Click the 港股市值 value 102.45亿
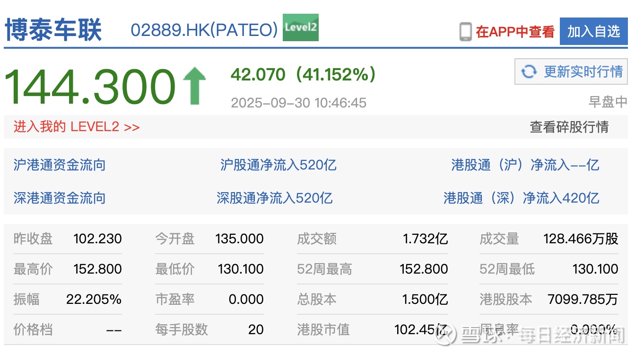 point(421,329)
